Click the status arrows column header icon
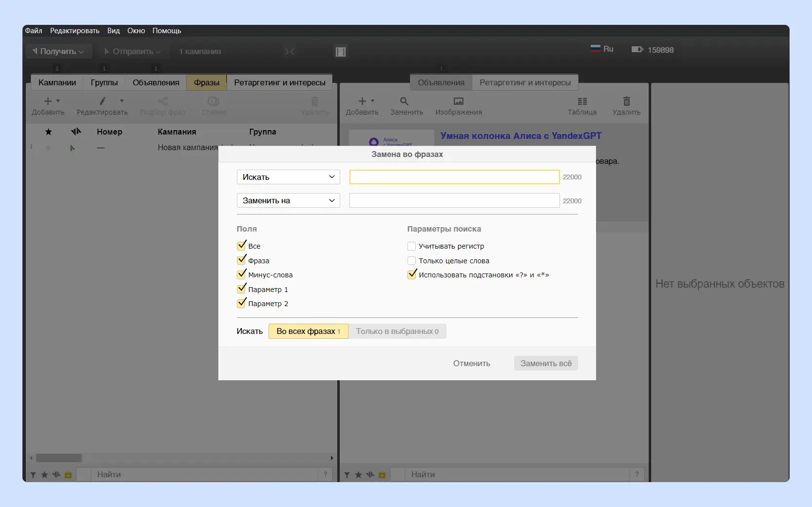 click(x=76, y=132)
